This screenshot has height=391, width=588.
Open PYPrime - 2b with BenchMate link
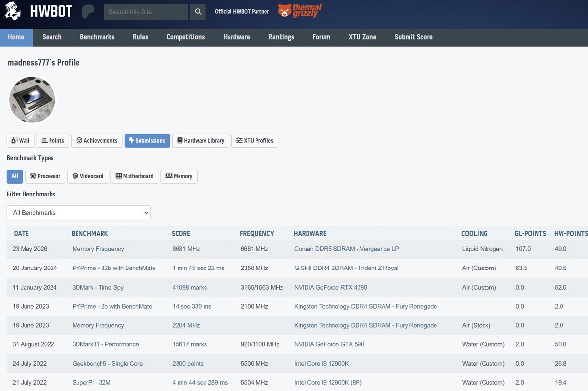[112, 306]
